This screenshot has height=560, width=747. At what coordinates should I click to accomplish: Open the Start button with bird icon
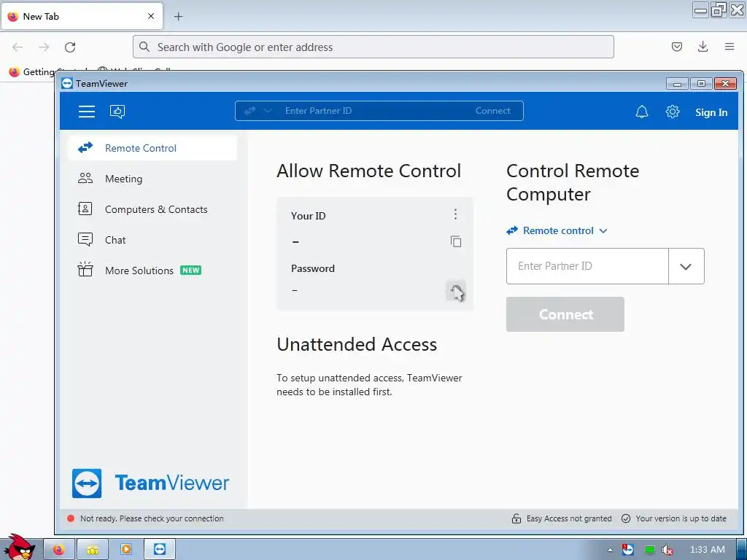[x=19, y=548]
